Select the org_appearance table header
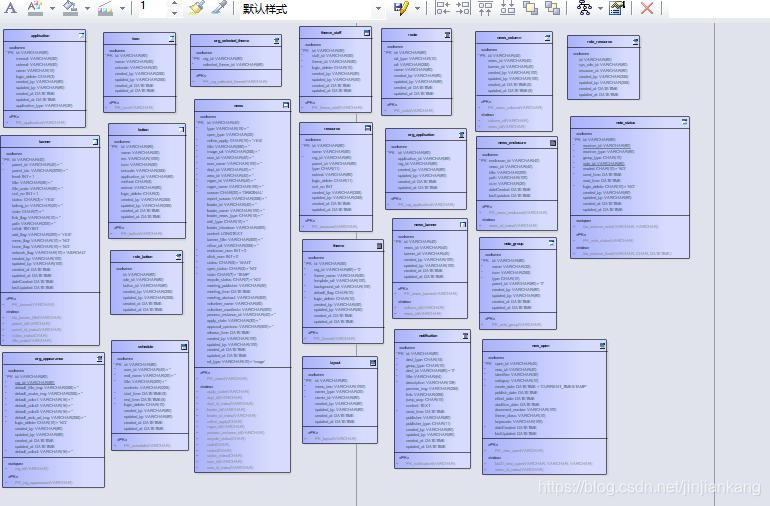 [54, 359]
